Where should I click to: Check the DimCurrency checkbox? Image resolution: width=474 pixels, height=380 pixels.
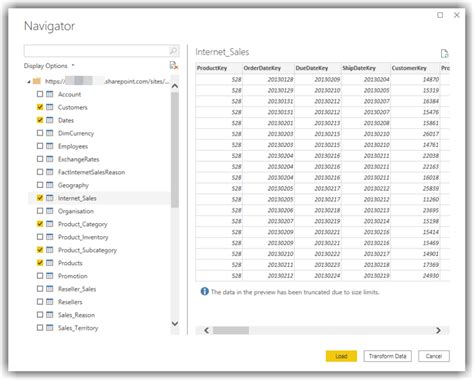[x=40, y=133]
